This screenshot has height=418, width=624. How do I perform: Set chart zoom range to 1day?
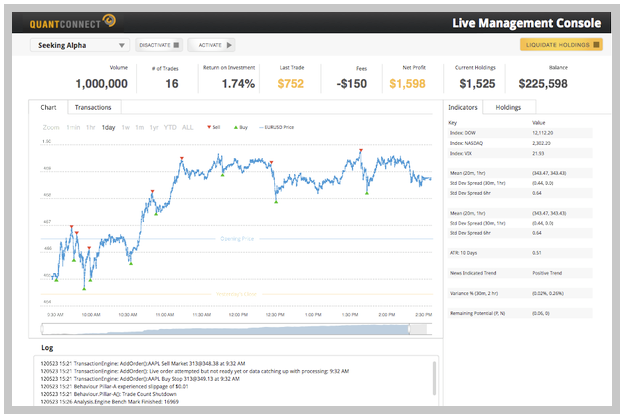109,128
